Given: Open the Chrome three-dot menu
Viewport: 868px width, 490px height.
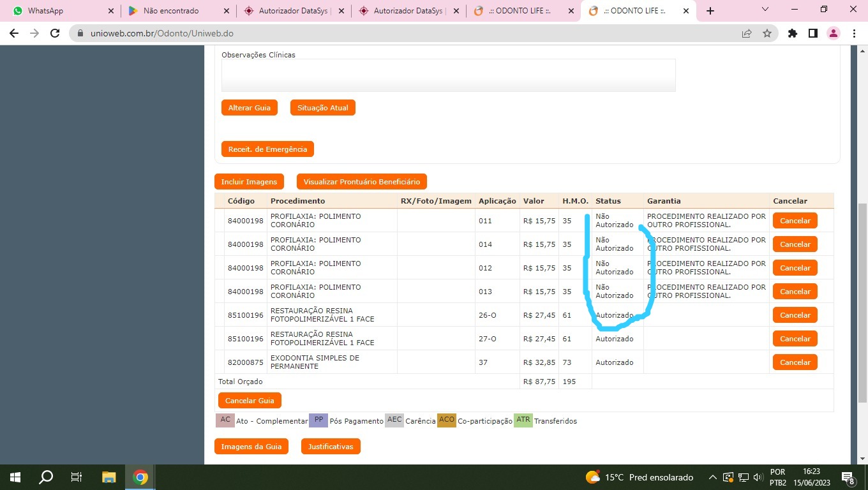Looking at the screenshot, I should (854, 33).
